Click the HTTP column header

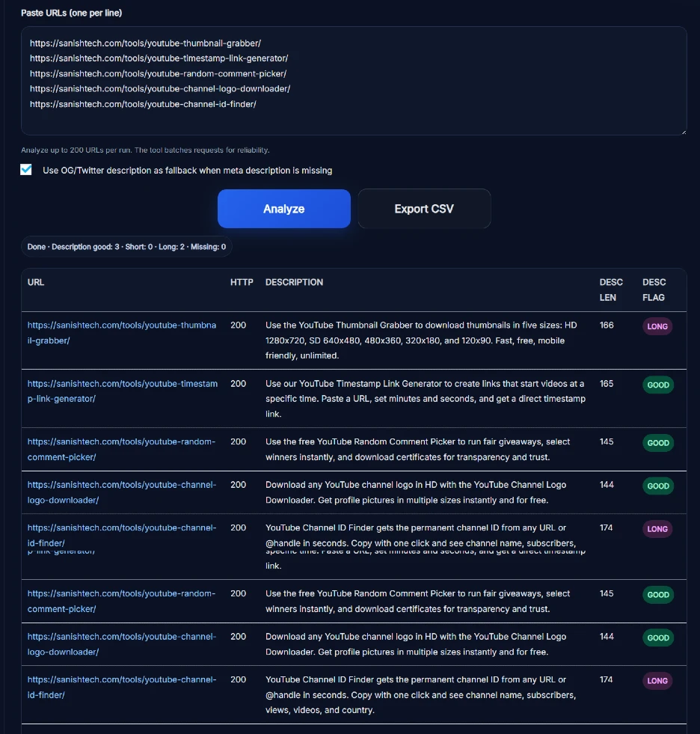[242, 283]
